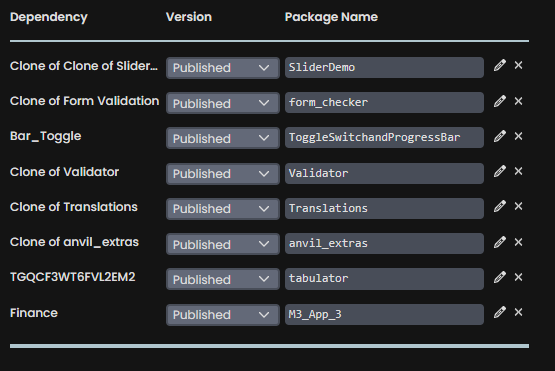Click the Translations package name field
This screenshot has height=371, width=555.
click(x=384, y=208)
